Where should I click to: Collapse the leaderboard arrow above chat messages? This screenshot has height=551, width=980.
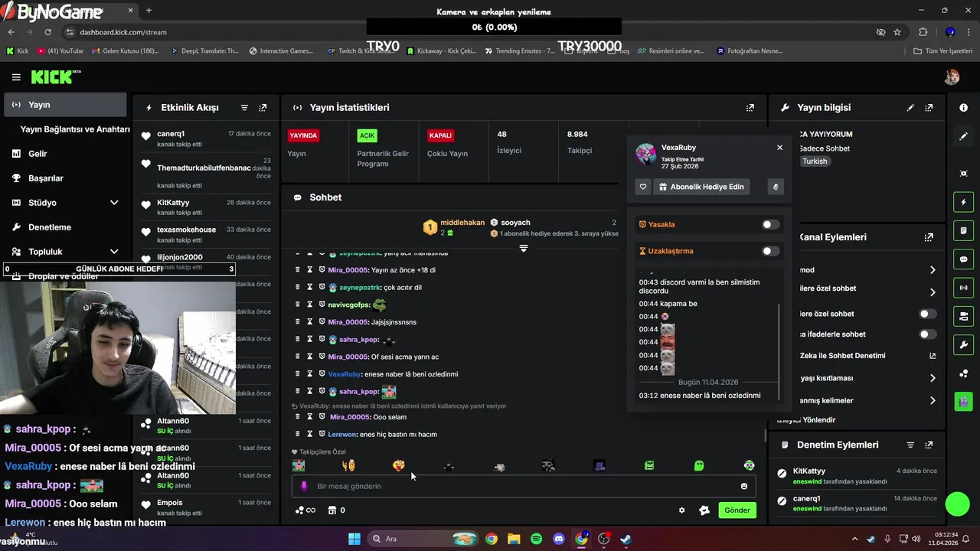tap(524, 248)
